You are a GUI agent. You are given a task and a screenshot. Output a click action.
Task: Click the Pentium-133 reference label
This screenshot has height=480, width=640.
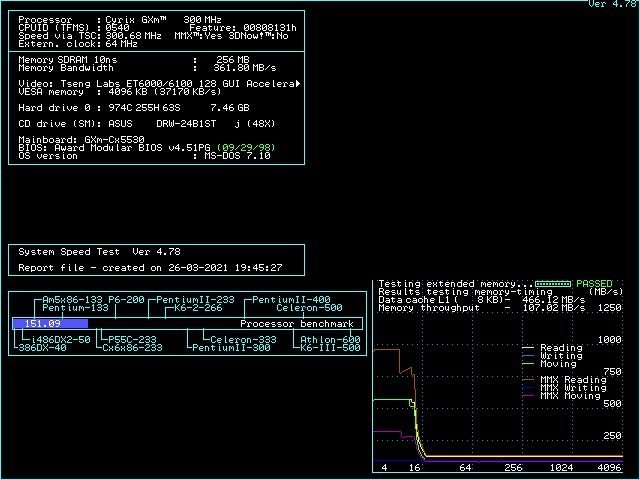(76, 308)
